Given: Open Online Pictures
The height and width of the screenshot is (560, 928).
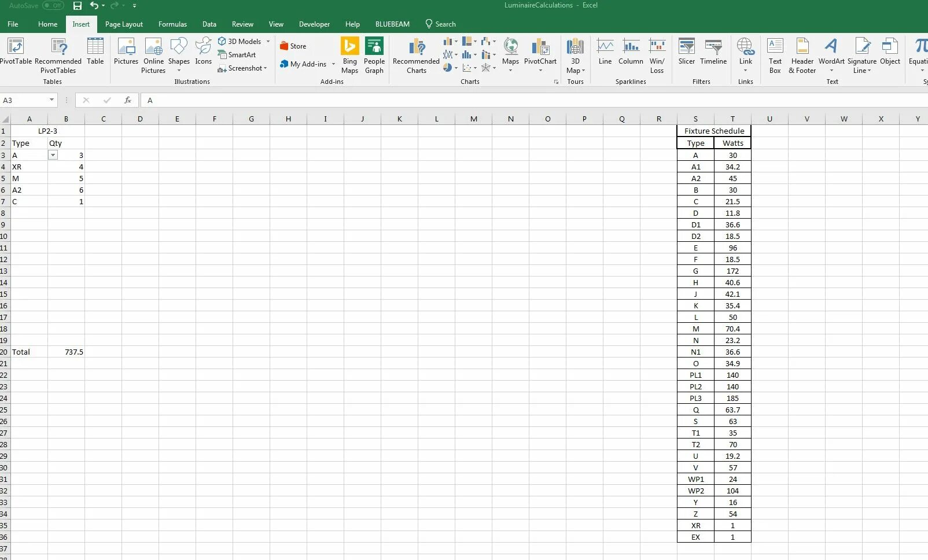Looking at the screenshot, I should 153,56.
